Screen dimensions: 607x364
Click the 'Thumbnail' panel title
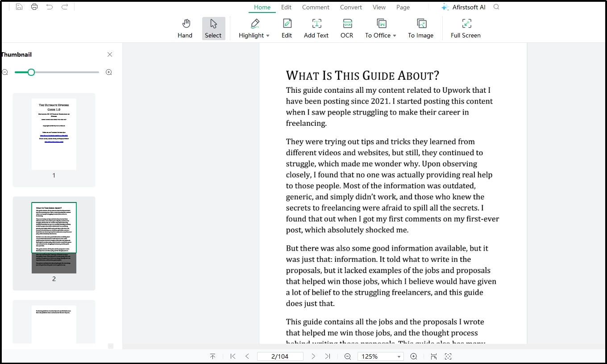click(x=16, y=54)
